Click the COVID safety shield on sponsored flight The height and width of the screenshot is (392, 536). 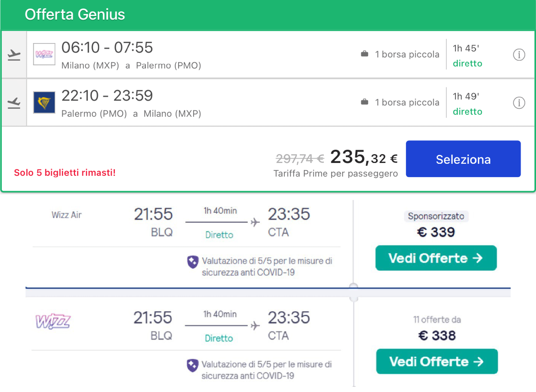193,262
